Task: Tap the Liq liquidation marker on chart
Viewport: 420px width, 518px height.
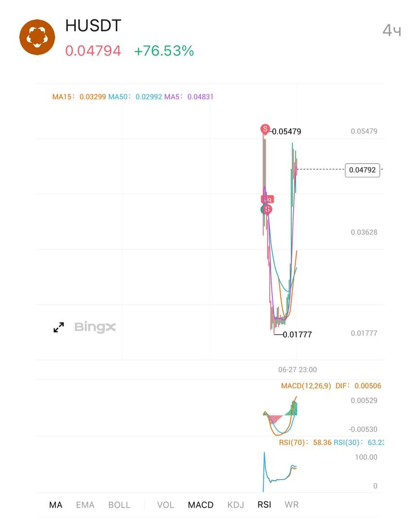Action: point(267,199)
